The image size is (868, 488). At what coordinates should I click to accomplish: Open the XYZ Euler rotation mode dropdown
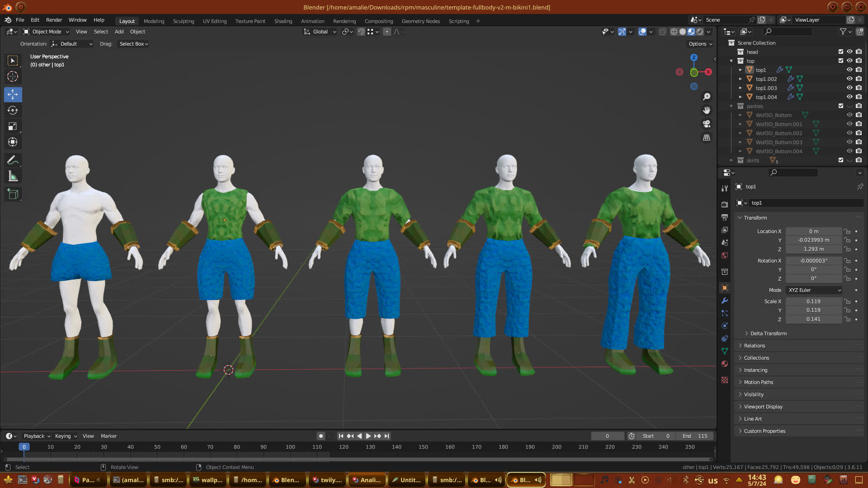(814, 290)
